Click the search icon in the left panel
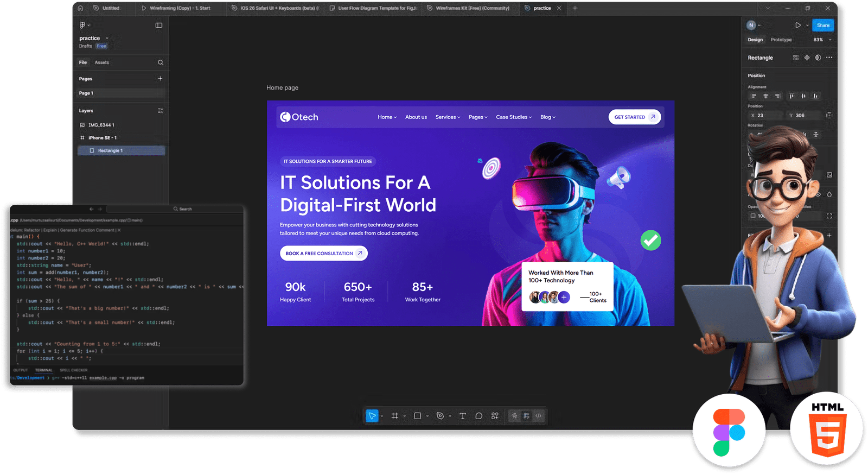This screenshot has width=868, height=474. click(160, 62)
